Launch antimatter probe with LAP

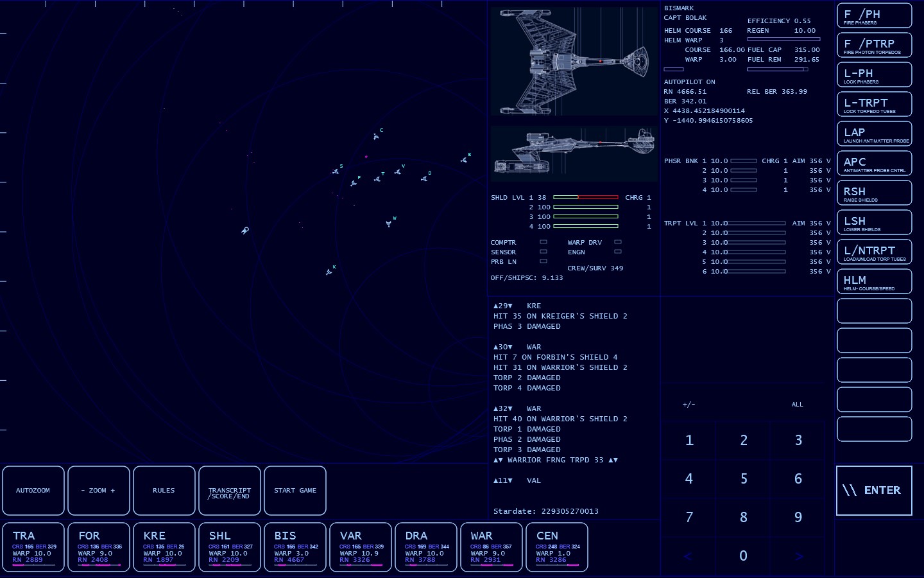[x=874, y=134]
